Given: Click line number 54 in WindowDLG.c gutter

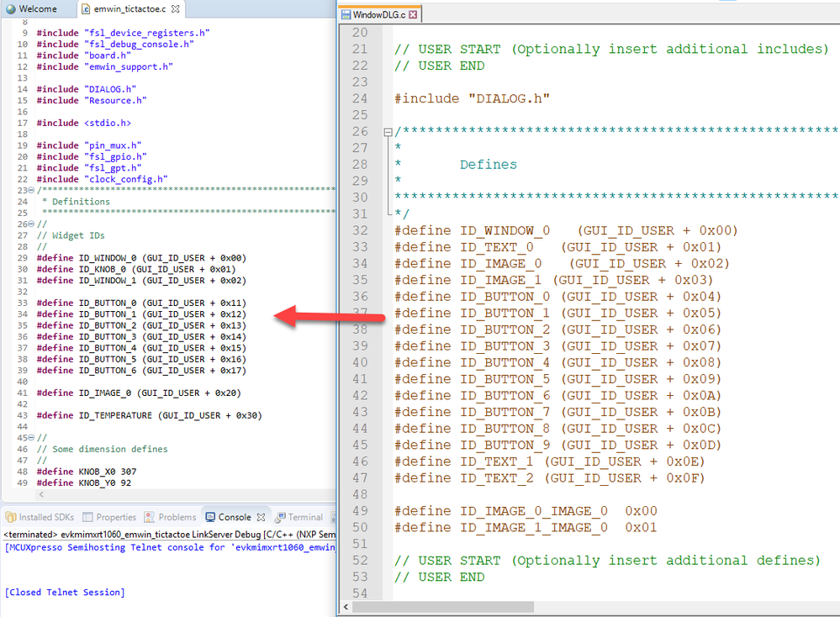Looking at the screenshot, I should click(x=360, y=593).
